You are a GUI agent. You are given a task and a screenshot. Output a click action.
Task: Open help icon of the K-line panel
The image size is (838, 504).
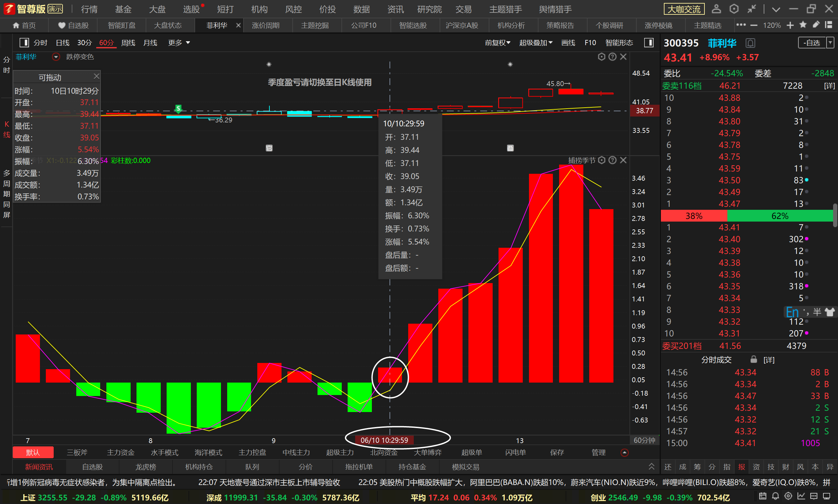pyautogui.click(x=612, y=57)
